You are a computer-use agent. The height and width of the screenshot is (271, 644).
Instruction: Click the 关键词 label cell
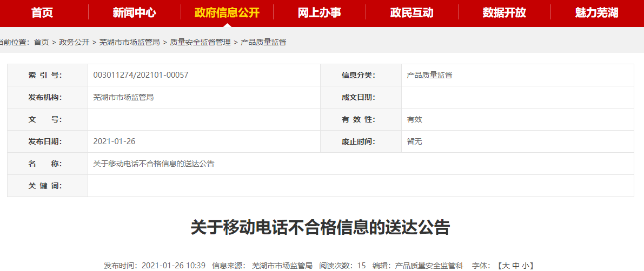click(x=48, y=186)
